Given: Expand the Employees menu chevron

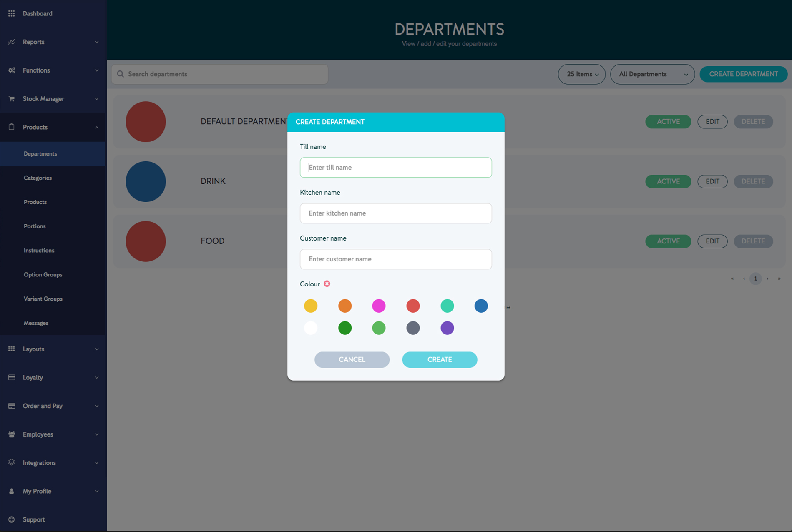Looking at the screenshot, I should click(x=97, y=434).
